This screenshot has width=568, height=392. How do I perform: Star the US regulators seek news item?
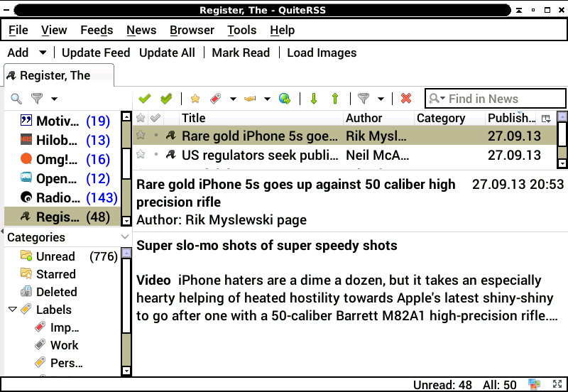point(141,154)
